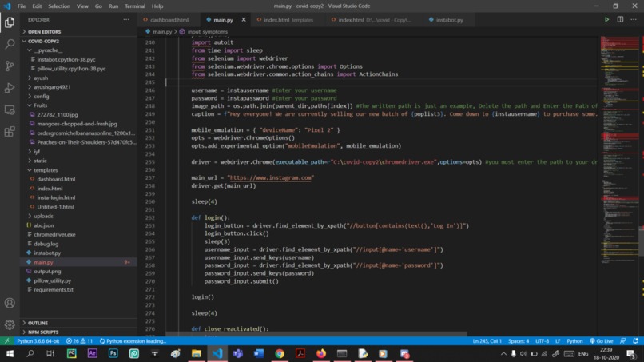
Task: Open the notifications bell in the status bar
Action: [636, 341]
